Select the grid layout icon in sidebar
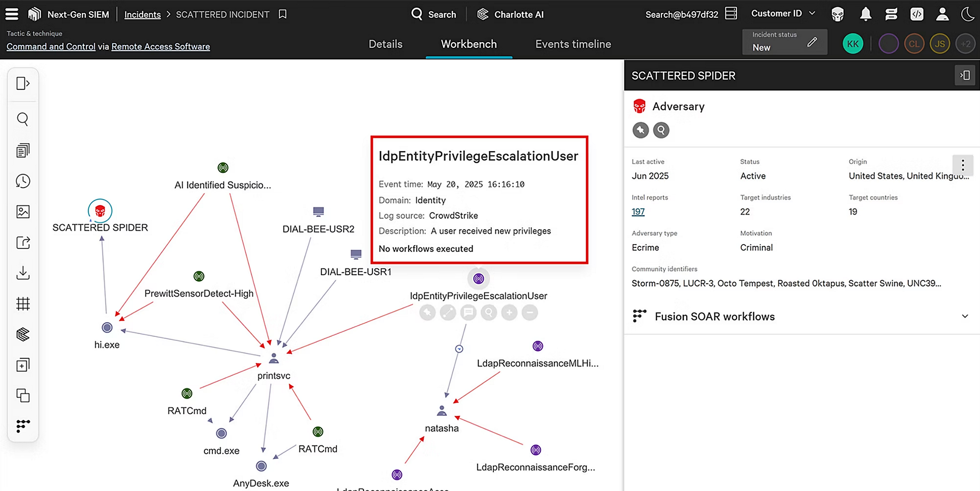 tap(22, 304)
